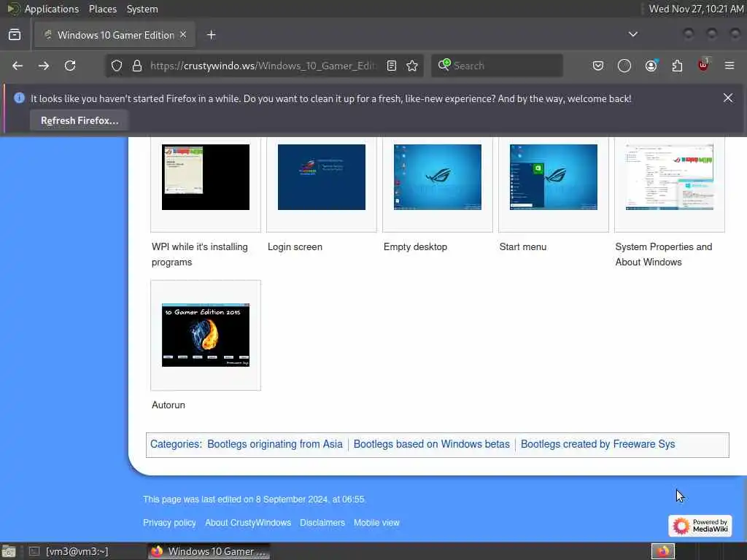Go forward one page
Viewport: 747px width, 560px height.
point(44,66)
